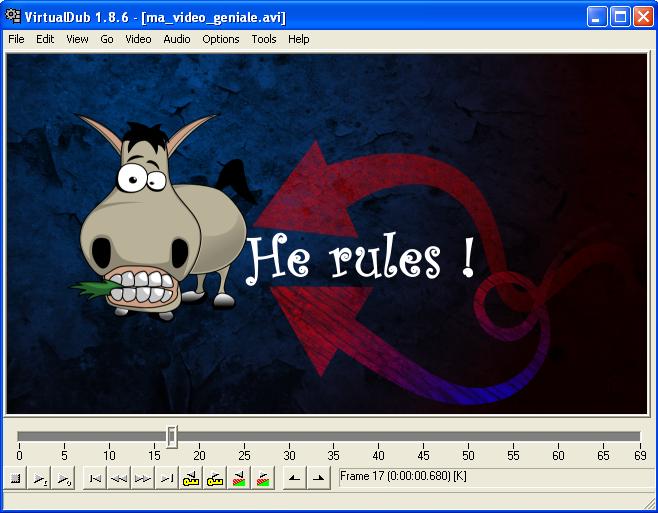The width and height of the screenshot is (658, 513).
Task: Seek to the previous scene change
Action: pyautogui.click(x=239, y=478)
